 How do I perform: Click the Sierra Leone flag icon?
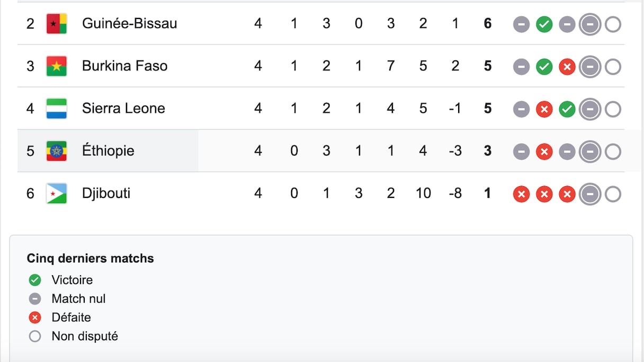pos(56,108)
